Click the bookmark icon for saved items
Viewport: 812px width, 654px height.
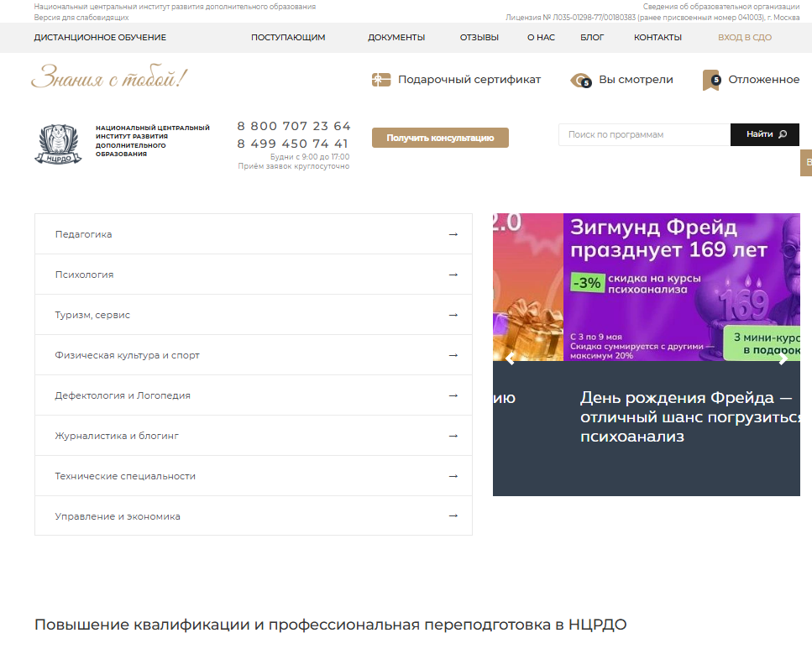[710, 80]
